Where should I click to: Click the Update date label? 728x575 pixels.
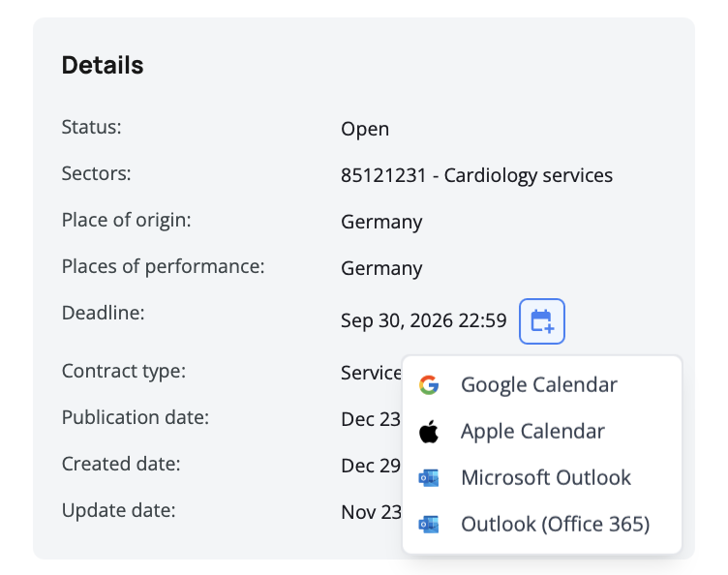point(118,510)
